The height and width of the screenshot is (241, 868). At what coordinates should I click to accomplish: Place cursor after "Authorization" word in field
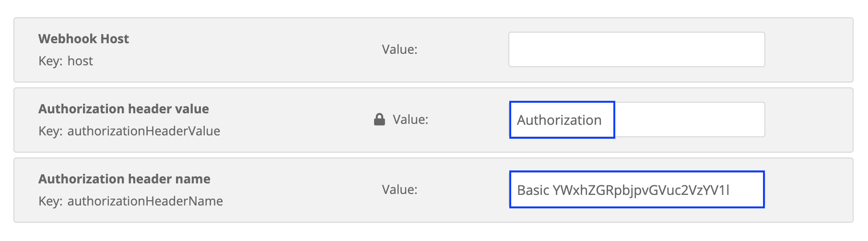pos(603,120)
